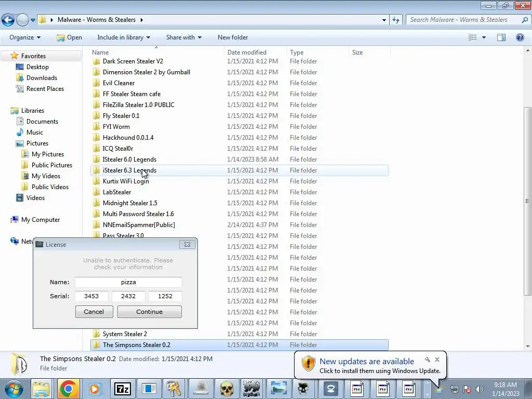Select Recent Places in the navigation pane
The width and height of the screenshot is (532, 399).
(x=45, y=88)
